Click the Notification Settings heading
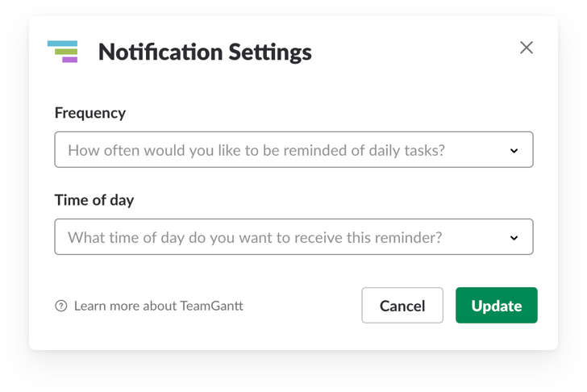This screenshot has width=587, height=392. coord(205,52)
